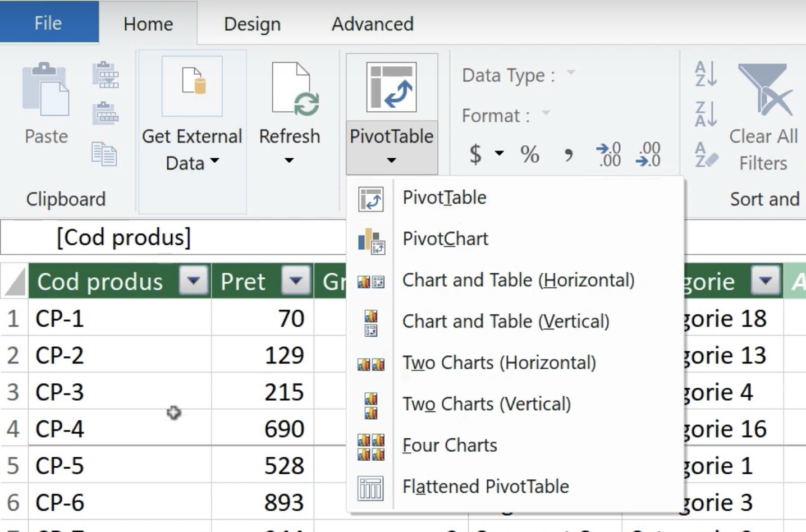Choose Chart and Table (Horizontal)

tap(518, 280)
